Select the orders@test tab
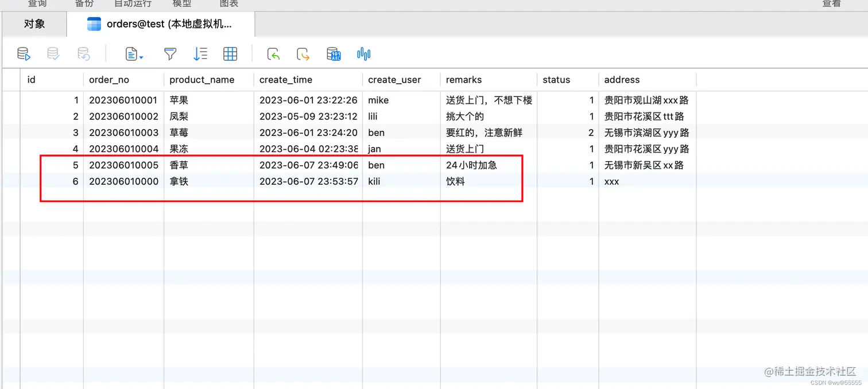 [x=161, y=24]
